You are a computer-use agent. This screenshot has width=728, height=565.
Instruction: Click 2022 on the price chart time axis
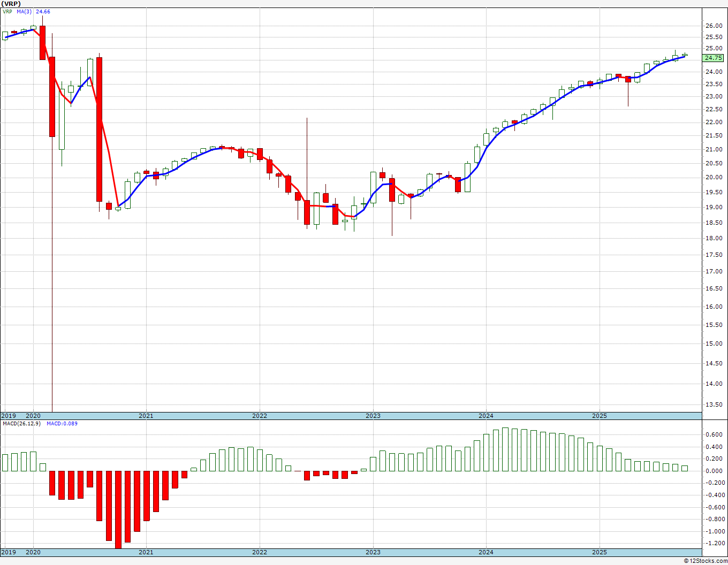click(260, 416)
